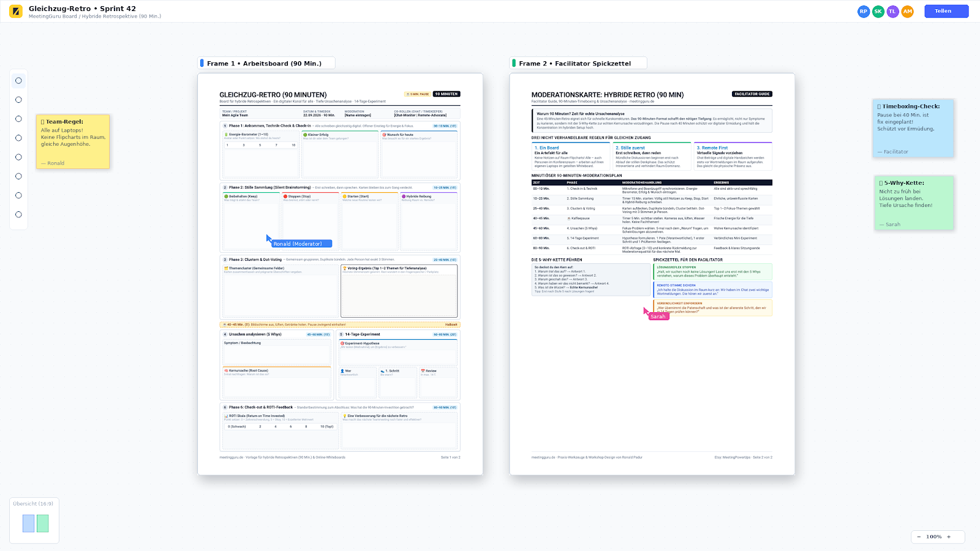Click rule heading '3. Remote First'

(x=712, y=148)
